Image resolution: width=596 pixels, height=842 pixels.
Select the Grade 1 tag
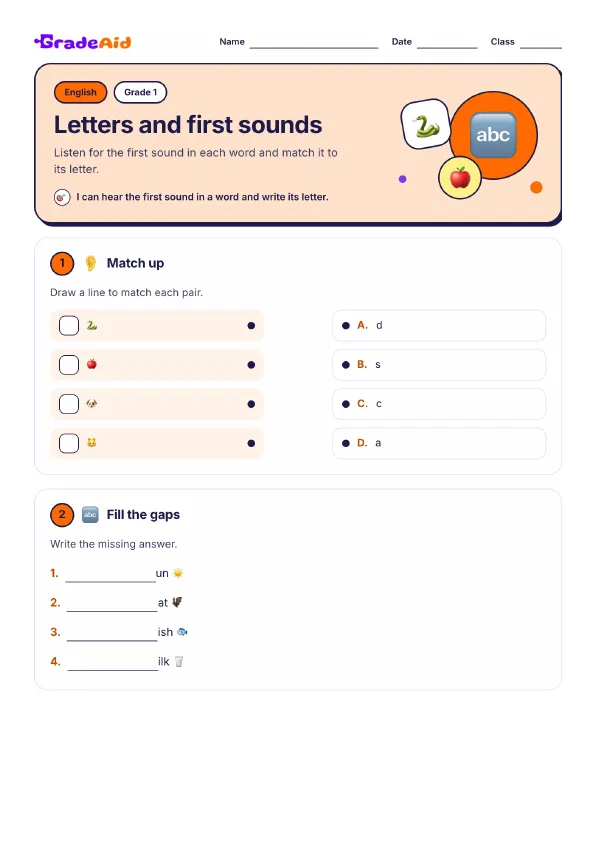pyautogui.click(x=140, y=92)
